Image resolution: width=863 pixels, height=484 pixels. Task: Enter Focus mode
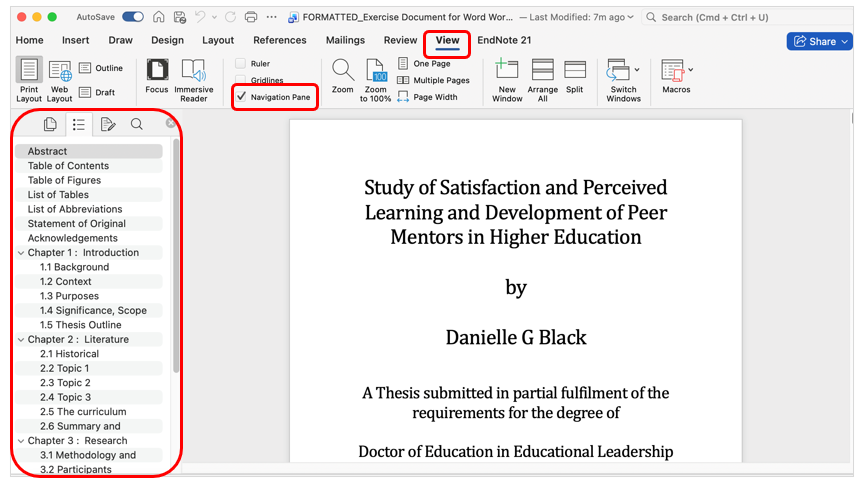click(x=157, y=76)
